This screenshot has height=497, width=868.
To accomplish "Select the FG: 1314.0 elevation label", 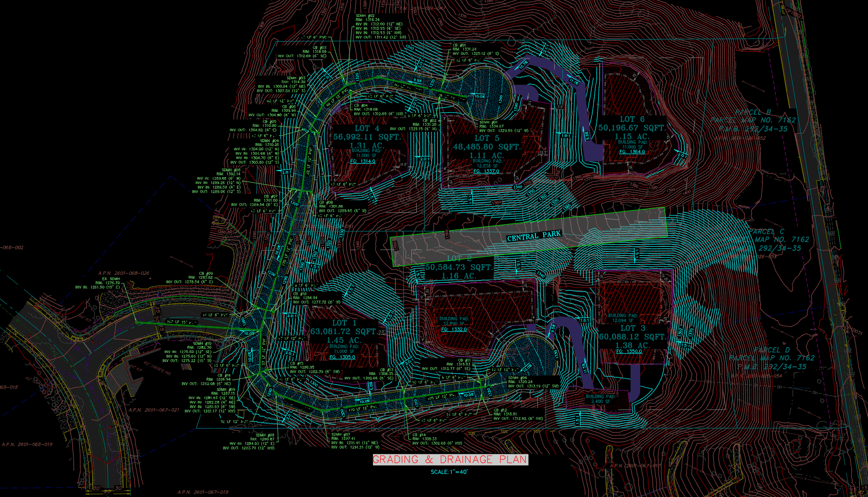I will tap(363, 161).
